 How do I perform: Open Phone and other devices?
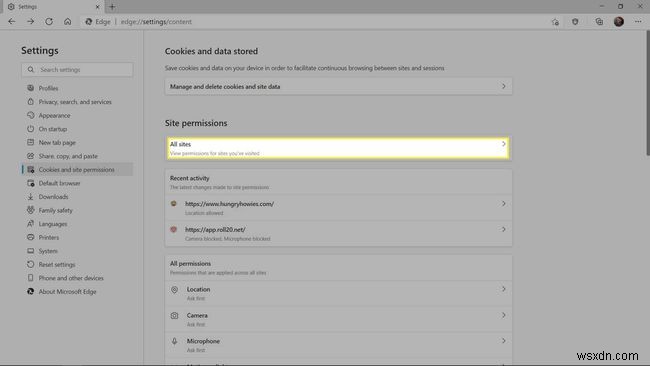point(71,278)
